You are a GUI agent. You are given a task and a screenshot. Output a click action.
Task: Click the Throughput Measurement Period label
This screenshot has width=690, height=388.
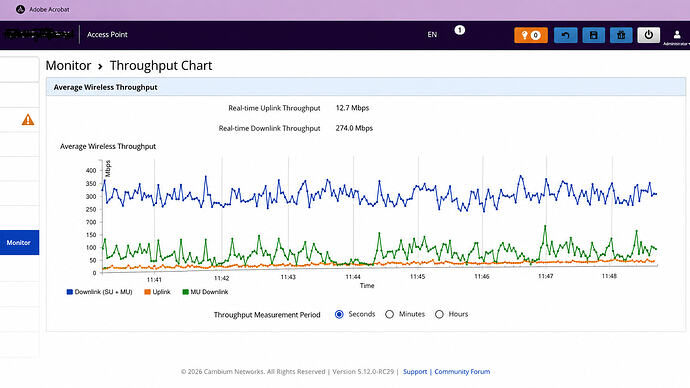pos(267,315)
